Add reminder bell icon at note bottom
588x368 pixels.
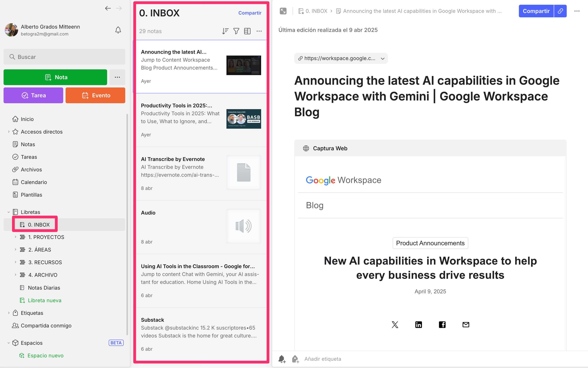point(282,359)
